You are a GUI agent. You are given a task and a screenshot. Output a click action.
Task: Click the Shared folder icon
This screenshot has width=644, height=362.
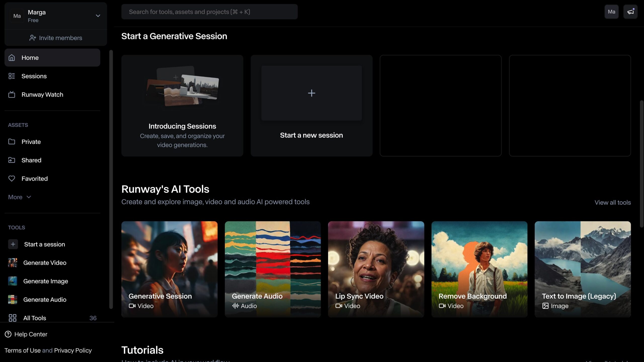click(x=12, y=160)
